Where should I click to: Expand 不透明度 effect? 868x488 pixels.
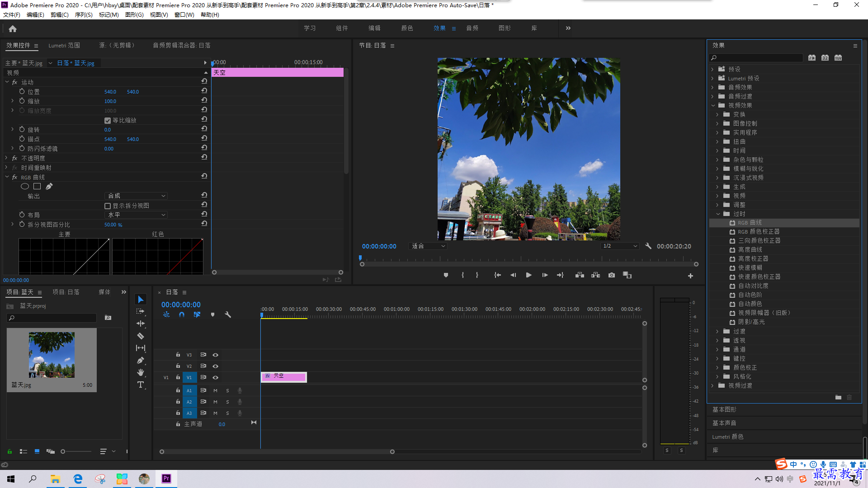6,158
